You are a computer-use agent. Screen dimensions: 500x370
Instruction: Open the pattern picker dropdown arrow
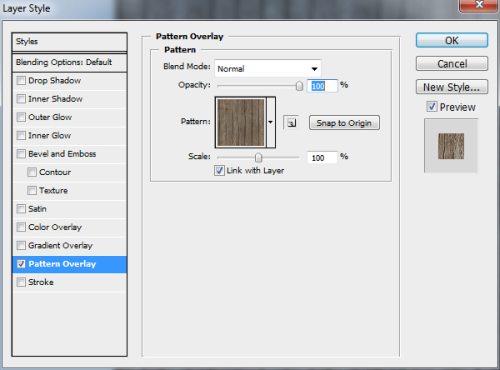[x=271, y=122]
